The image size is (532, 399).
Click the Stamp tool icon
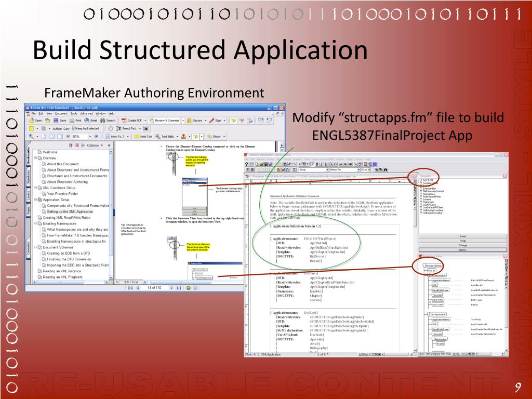tap(183, 137)
